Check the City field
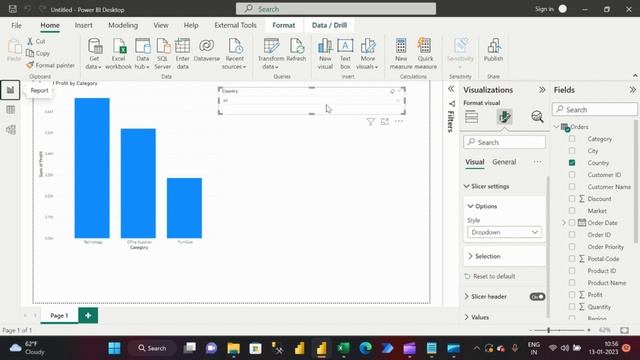This screenshot has width=640, height=360. click(x=572, y=151)
